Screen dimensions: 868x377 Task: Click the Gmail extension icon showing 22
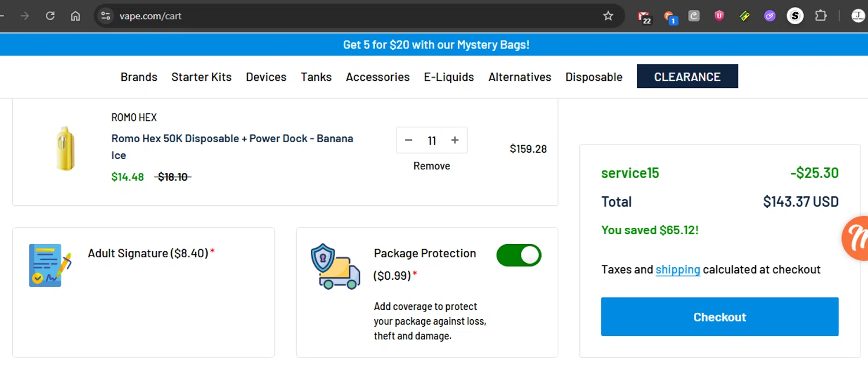[x=644, y=16]
